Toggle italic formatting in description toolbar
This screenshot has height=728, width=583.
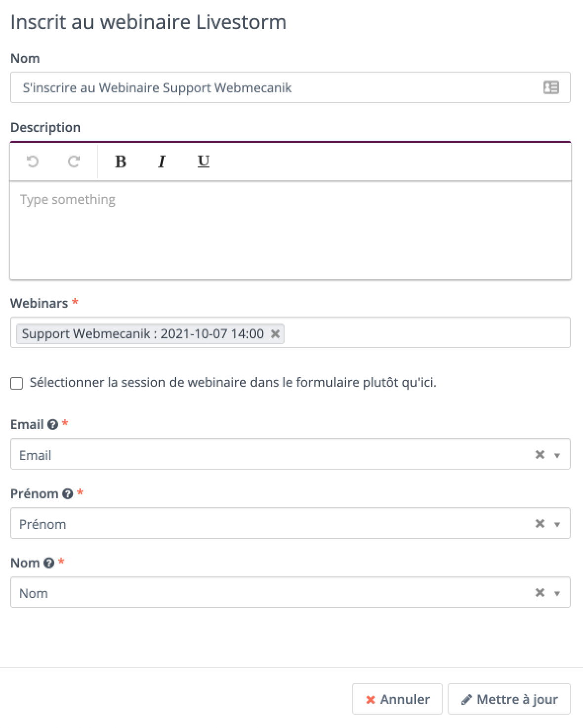pyautogui.click(x=162, y=162)
